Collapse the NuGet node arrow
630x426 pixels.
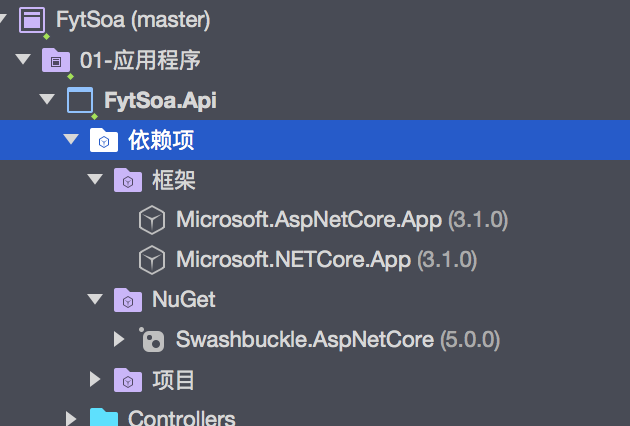pyautogui.click(x=95, y=300)
